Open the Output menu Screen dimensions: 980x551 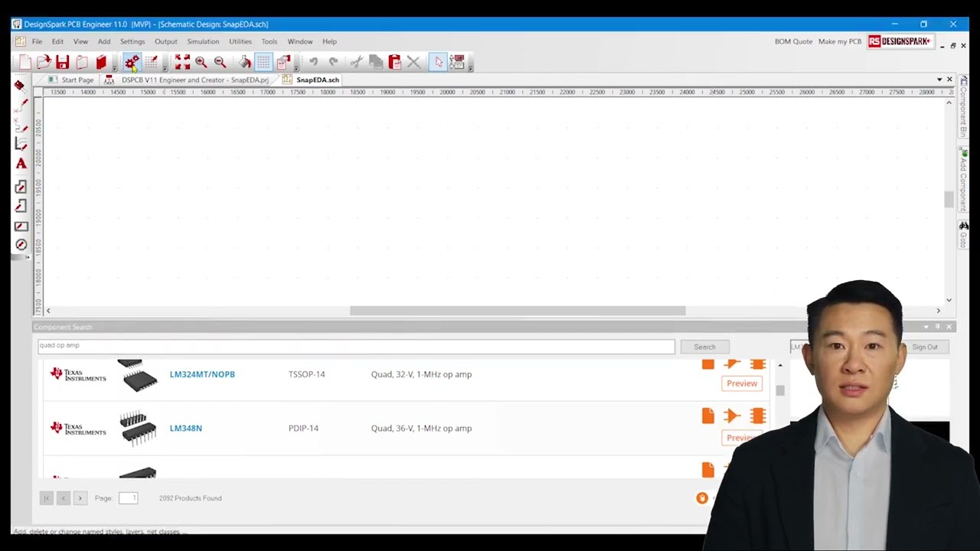coord(166,41)
